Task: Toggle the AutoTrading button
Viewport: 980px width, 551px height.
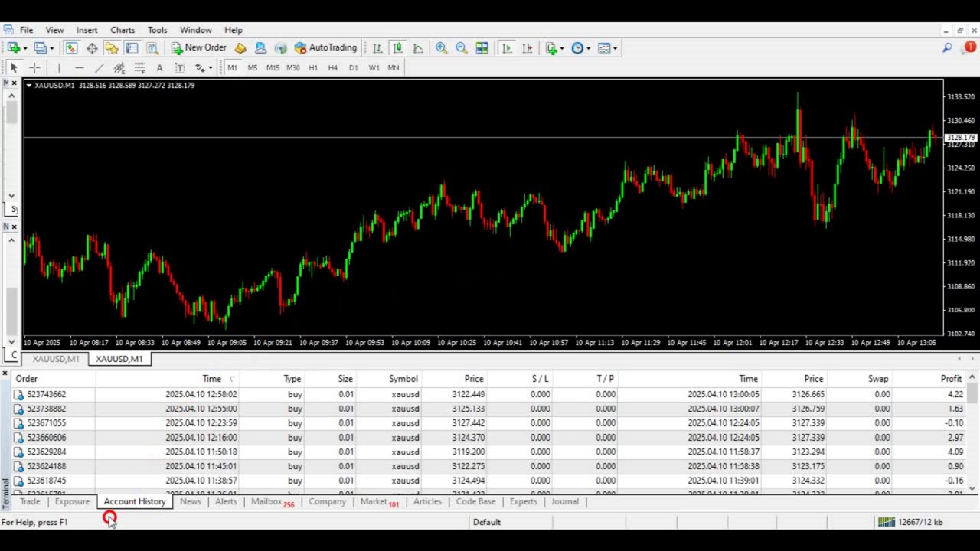Action: (x=325, y=48)
